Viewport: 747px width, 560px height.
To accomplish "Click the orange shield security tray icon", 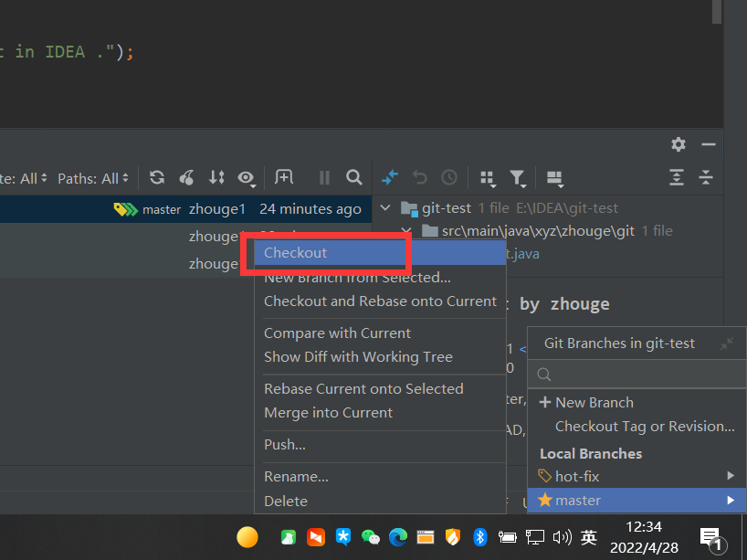I will tap(453, 537).
